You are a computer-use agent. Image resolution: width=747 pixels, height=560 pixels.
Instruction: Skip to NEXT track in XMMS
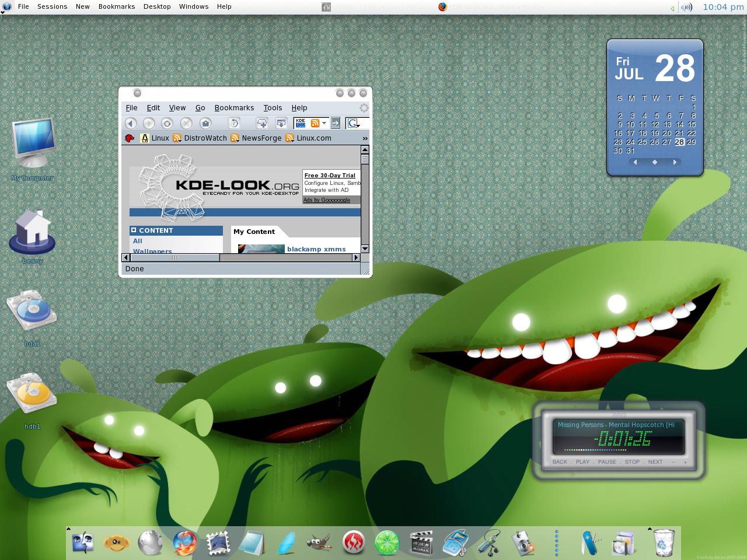click(x=655, y=462)
